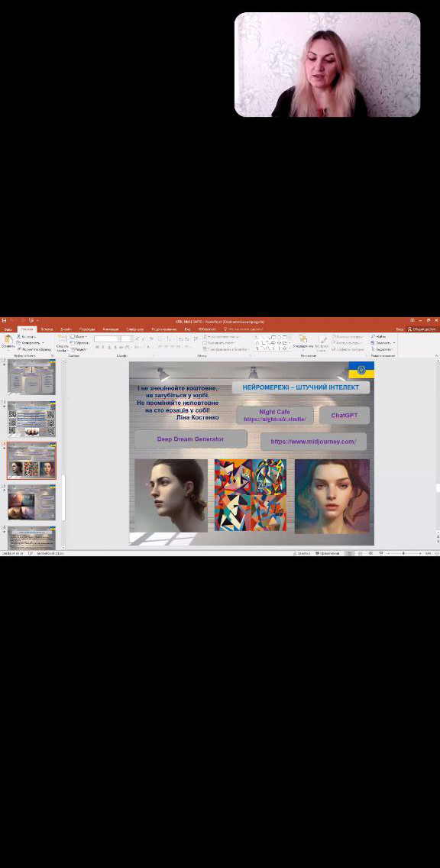
Task: Open the File (Файл) tab
Action: tap(8, 329)
